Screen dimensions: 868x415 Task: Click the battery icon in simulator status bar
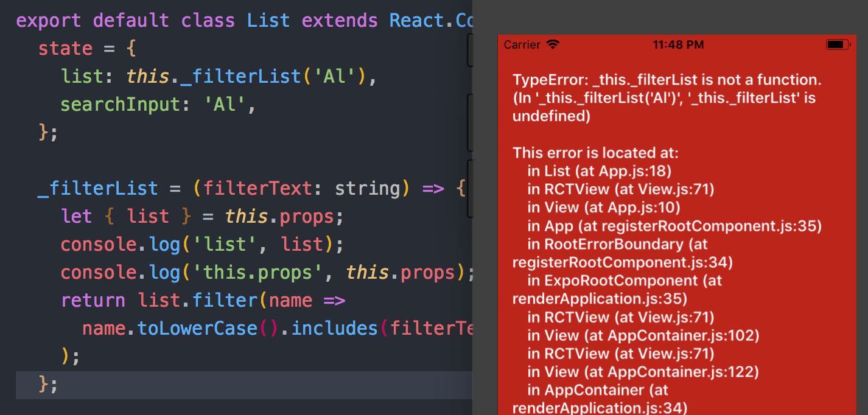coord(838,44)
